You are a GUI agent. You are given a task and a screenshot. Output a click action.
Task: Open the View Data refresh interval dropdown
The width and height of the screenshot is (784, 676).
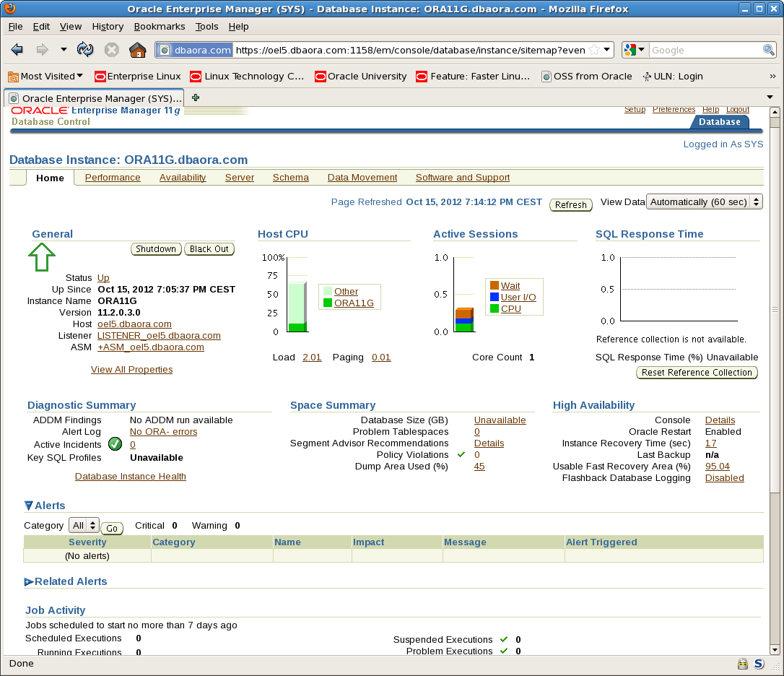click(x=704, y=201)
